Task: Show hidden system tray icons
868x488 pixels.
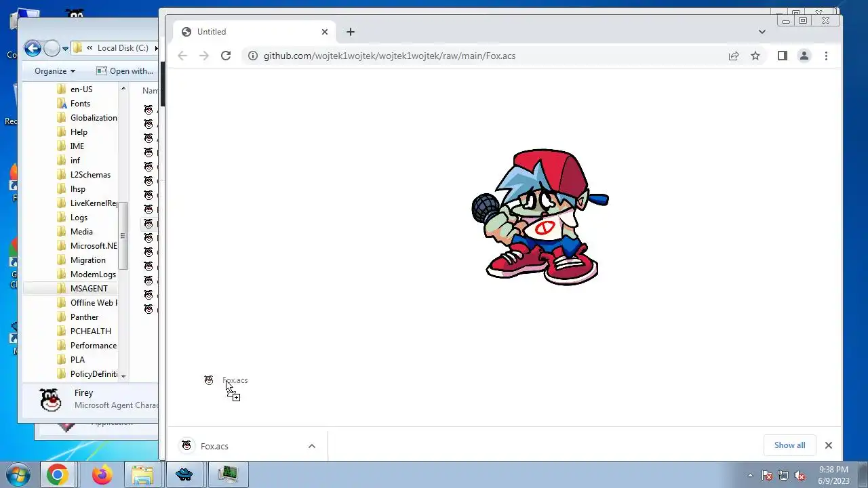Action: [750, 475]
